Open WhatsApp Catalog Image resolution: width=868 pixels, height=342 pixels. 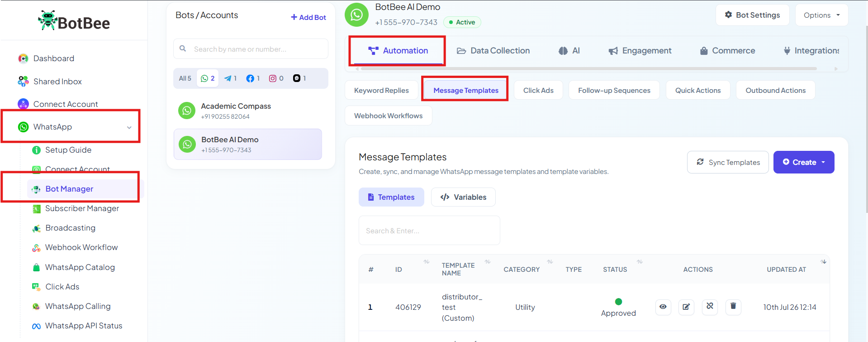(x=80, y=267)
